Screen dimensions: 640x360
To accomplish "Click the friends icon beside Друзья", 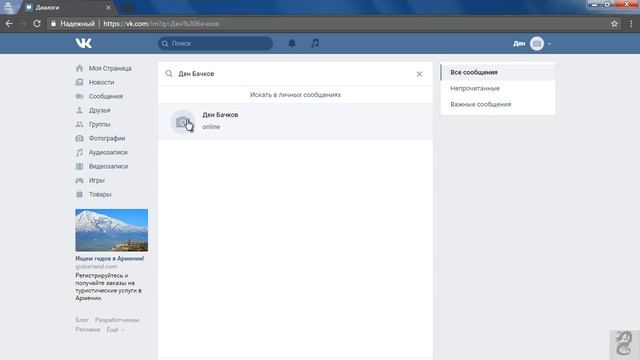I will click(x=80, y=110).
